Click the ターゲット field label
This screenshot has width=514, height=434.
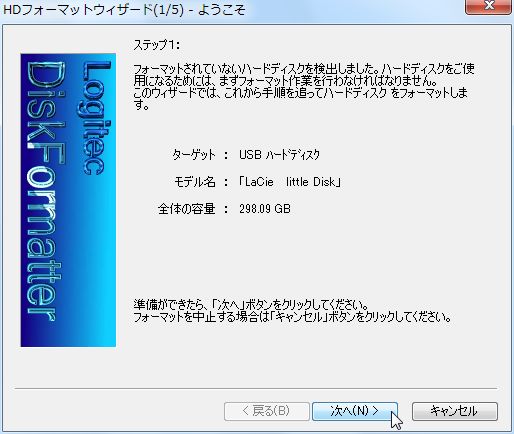tap(194, 155)
